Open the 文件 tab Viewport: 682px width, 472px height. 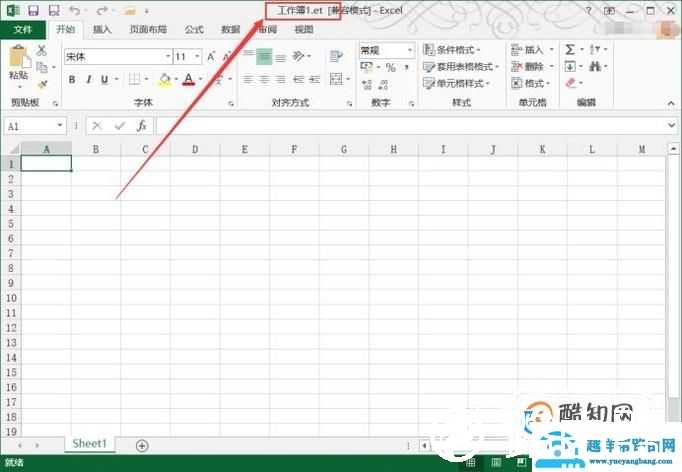pyautogui.click(x=23, y=30)
